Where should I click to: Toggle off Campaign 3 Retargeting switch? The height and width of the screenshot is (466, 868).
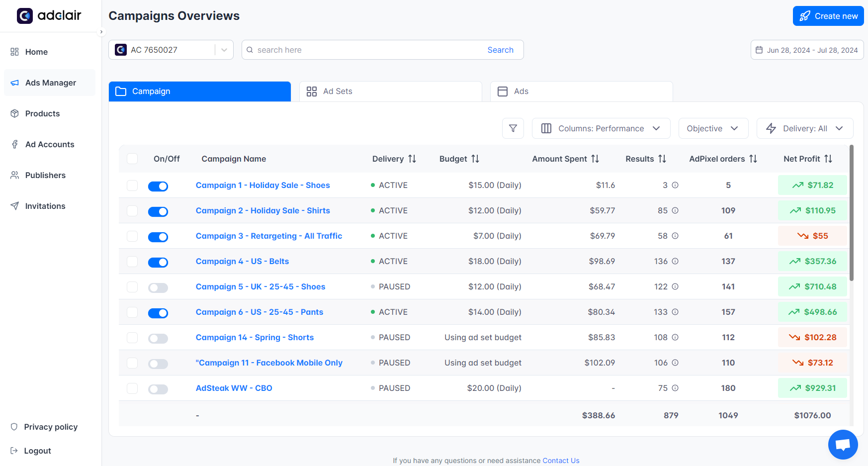pos(158,237)
